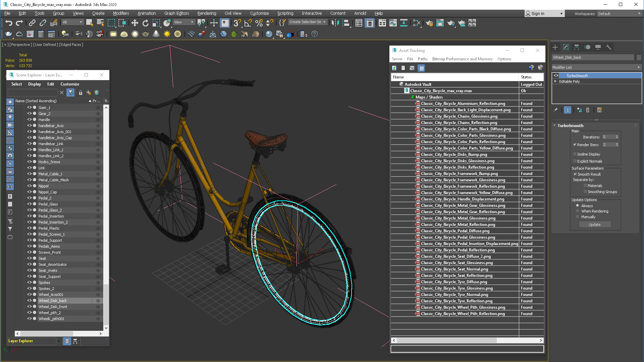Open Curve Editor from toolbar

coord(393,23)
